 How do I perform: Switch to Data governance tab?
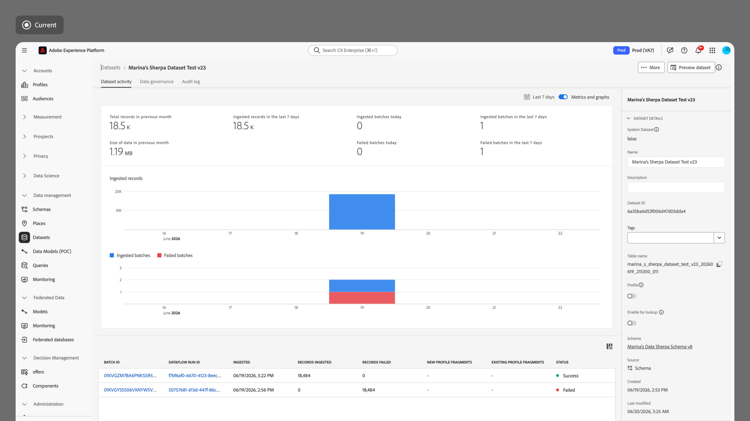pos(156,82)
